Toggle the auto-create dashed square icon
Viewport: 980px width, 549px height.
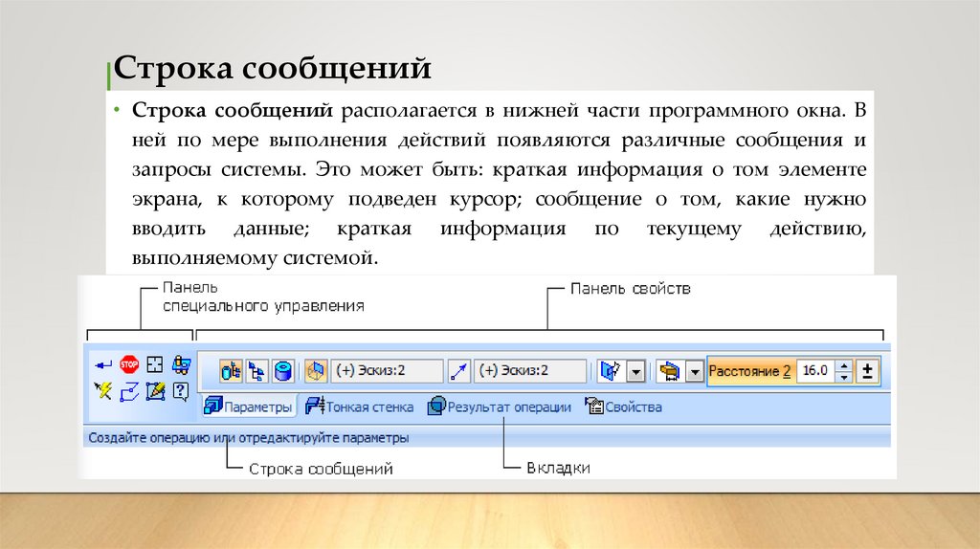(x=154, y=364)
